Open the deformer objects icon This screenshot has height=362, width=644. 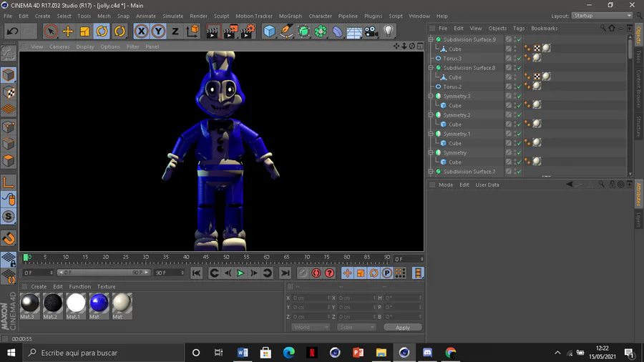337,31
